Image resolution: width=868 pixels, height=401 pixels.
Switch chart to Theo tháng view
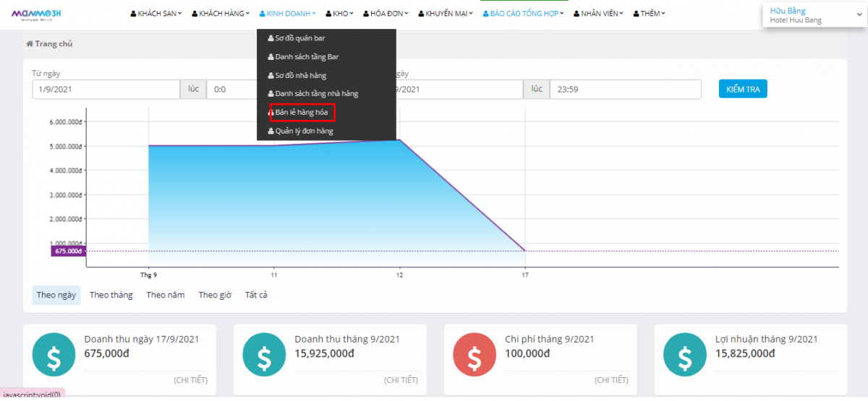pyautogui.click(x=111, y=296)
